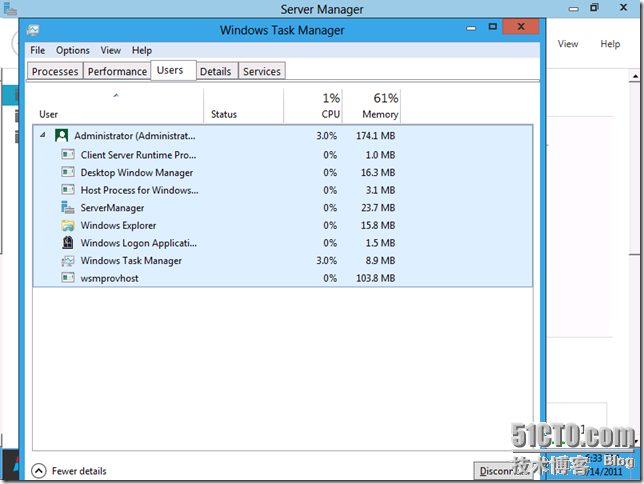Select the Users tab
Viewport: 644px width, 484px height.
(x=173, y=70)
